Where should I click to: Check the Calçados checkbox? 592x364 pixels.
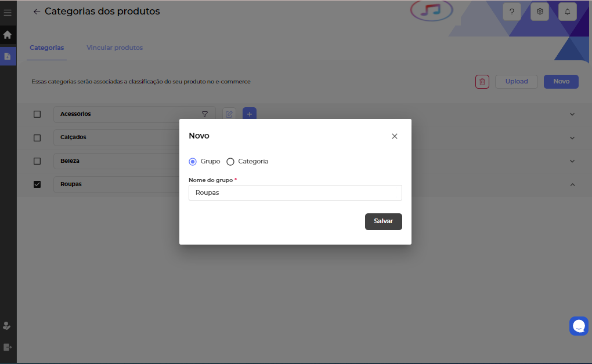pos(37,138)
